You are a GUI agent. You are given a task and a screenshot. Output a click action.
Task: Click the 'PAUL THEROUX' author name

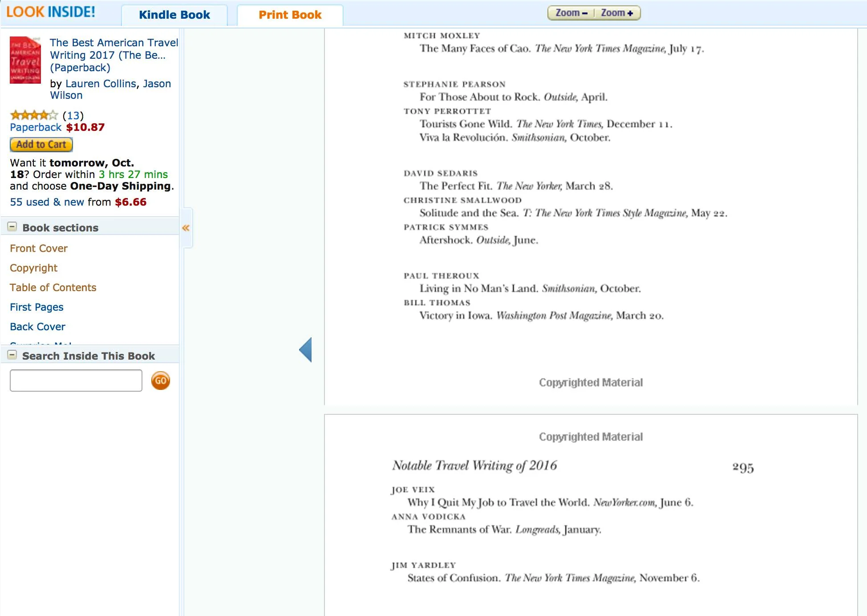point(441,276)
